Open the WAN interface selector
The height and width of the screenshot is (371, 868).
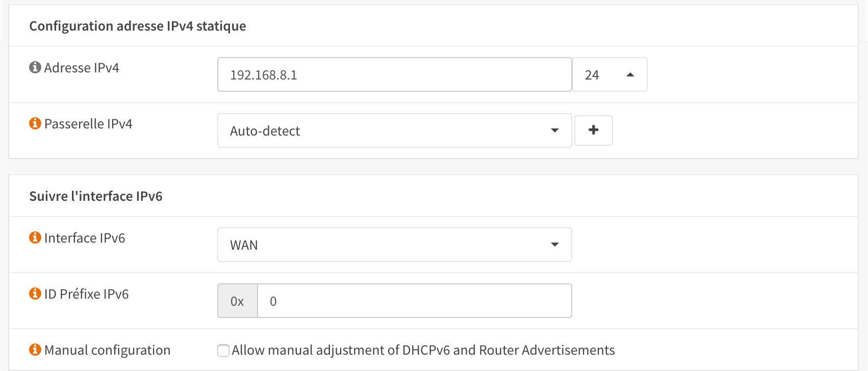[x=394, y=245]
